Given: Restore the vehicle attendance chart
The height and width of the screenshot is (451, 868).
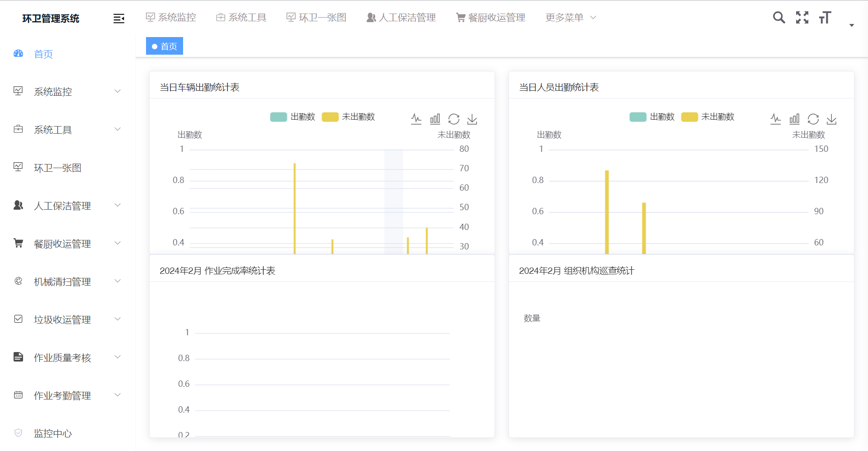Looking at the screenshot, I should point(454,119).
